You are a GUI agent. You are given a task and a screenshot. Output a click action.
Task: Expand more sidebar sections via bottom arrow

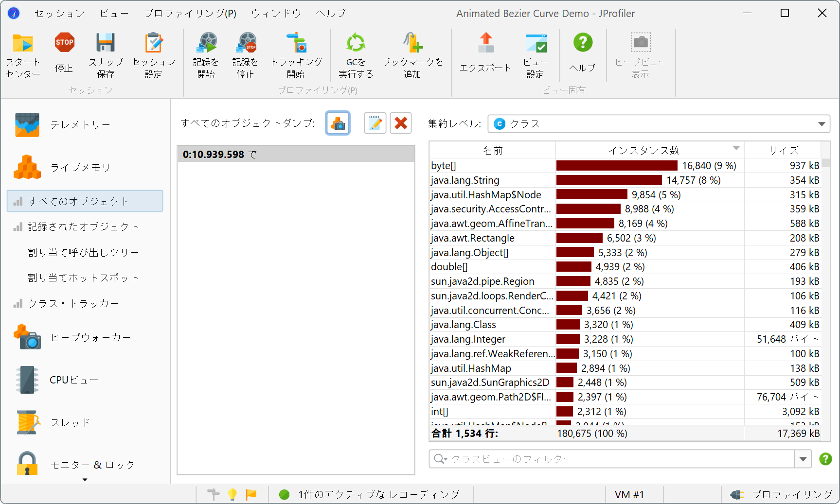(85, 480)
